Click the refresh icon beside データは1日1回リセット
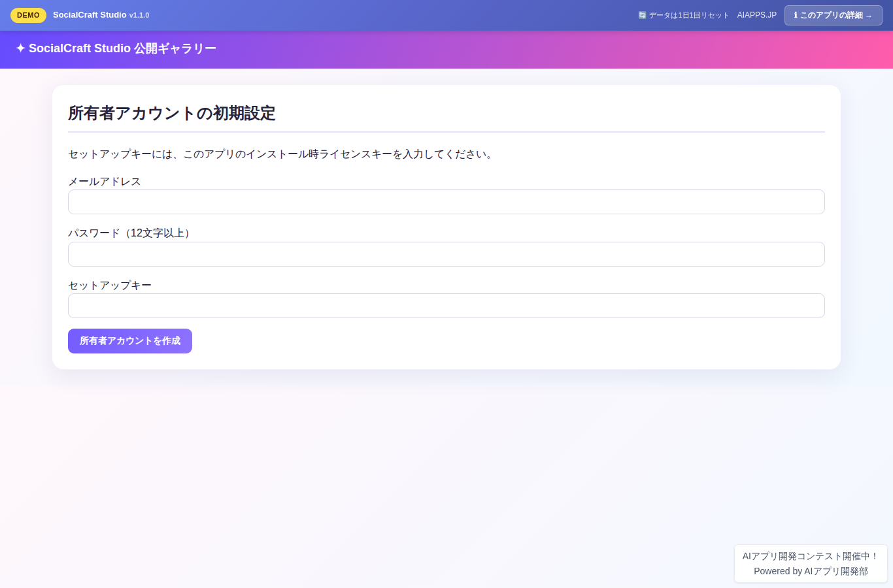893x588 pixels. (x=642, y=15)
